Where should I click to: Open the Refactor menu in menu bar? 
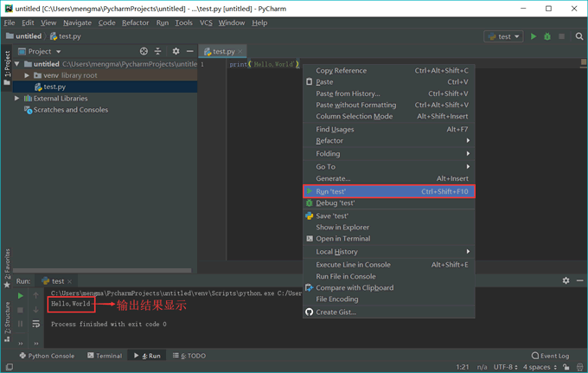click(x=135, y=23)
